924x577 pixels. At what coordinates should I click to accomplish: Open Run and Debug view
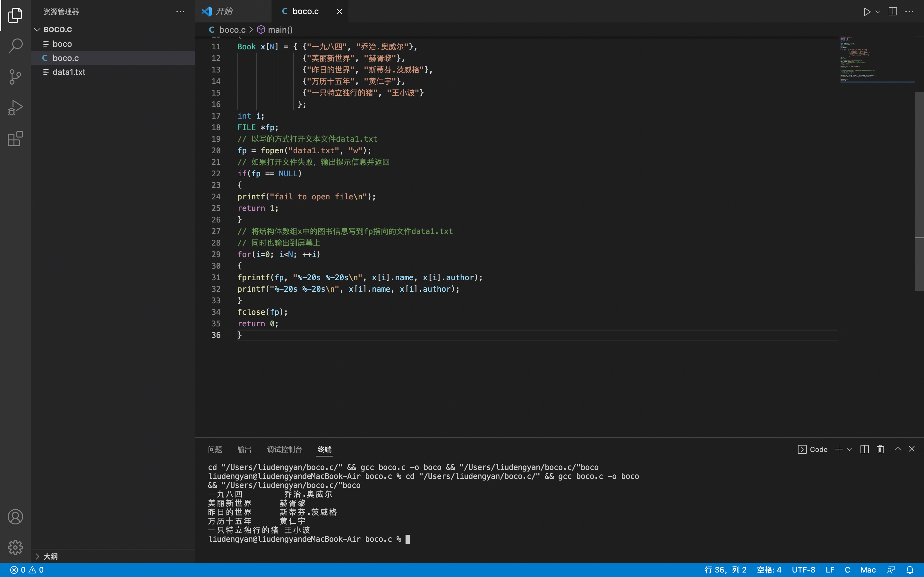(15, 108)
